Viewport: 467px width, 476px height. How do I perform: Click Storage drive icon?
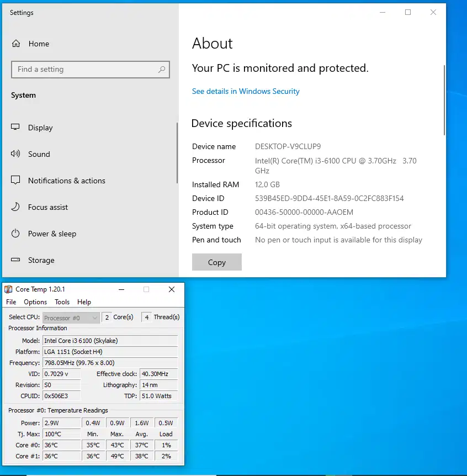[15, 260]
